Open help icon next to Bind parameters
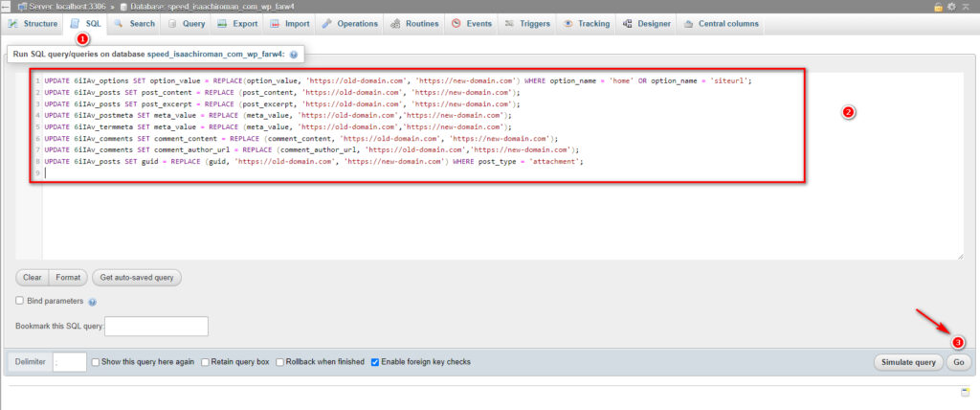The width and height of the screenshot is (980, 410). [93, 302]
